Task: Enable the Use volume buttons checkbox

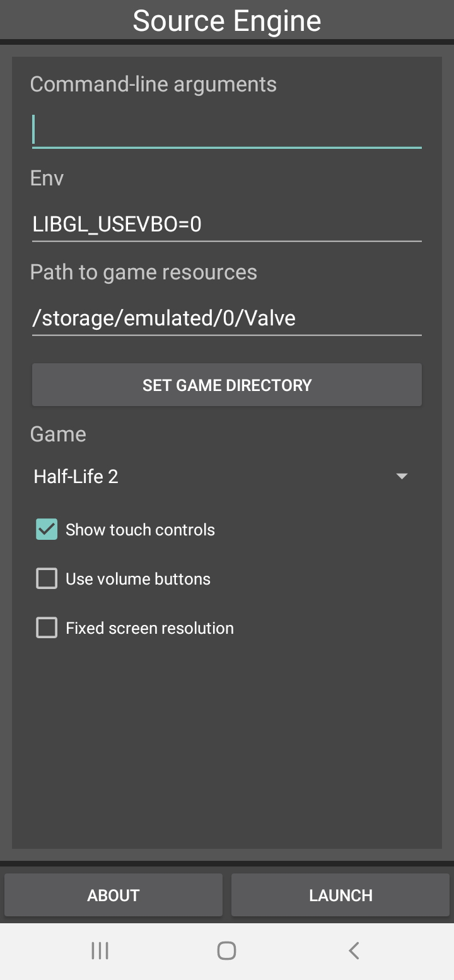Action: tap(47, 579)
